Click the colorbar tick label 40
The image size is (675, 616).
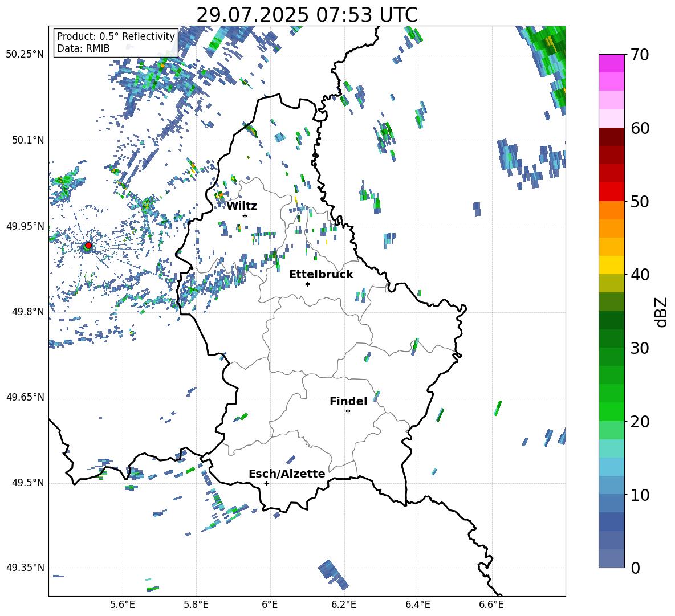click(640, 275)
